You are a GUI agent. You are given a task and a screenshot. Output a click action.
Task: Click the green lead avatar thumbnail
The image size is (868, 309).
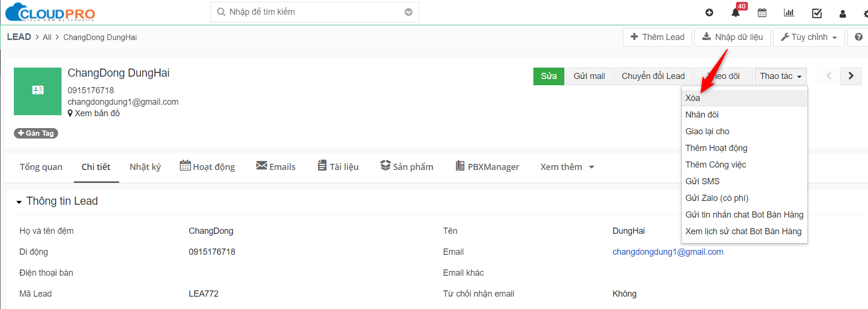(x=38, y=91)
